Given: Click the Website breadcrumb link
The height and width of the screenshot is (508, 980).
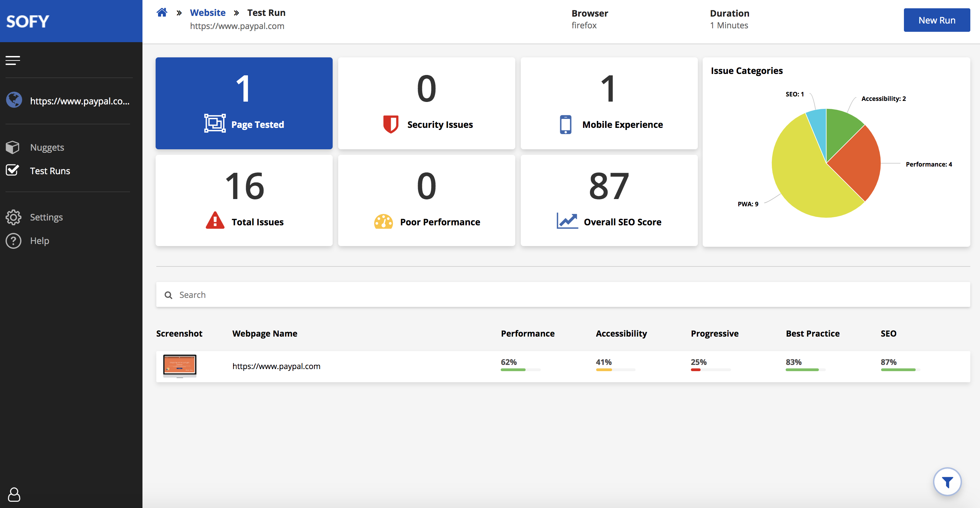Looking at the screenshot, I should pyautogui.click(x=208, y=12).
